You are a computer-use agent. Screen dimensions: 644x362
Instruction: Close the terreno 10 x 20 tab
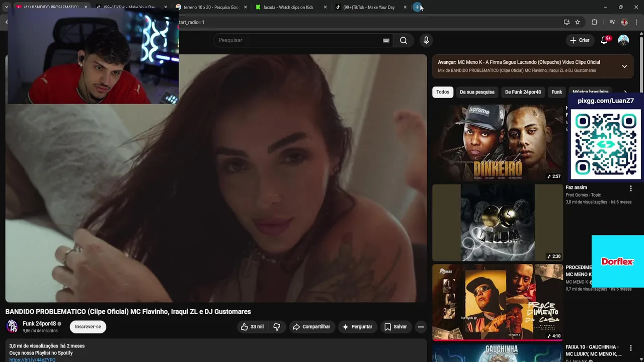(x=246, y=7)
